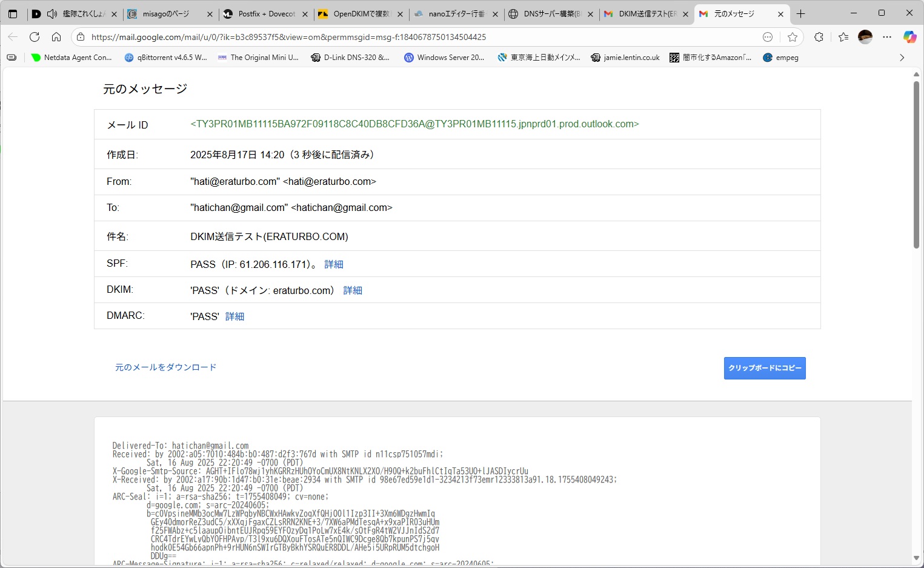Reload the current page

click(x=35, y=37)
